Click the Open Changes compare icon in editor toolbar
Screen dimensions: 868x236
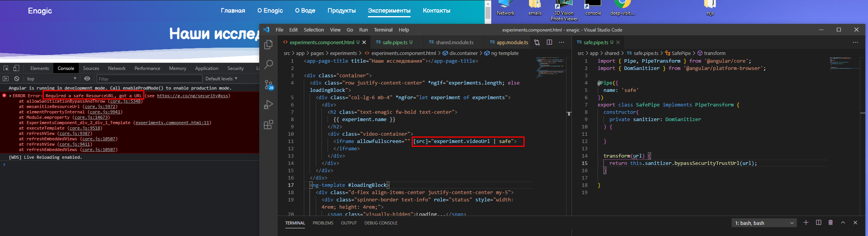(537, 42)
